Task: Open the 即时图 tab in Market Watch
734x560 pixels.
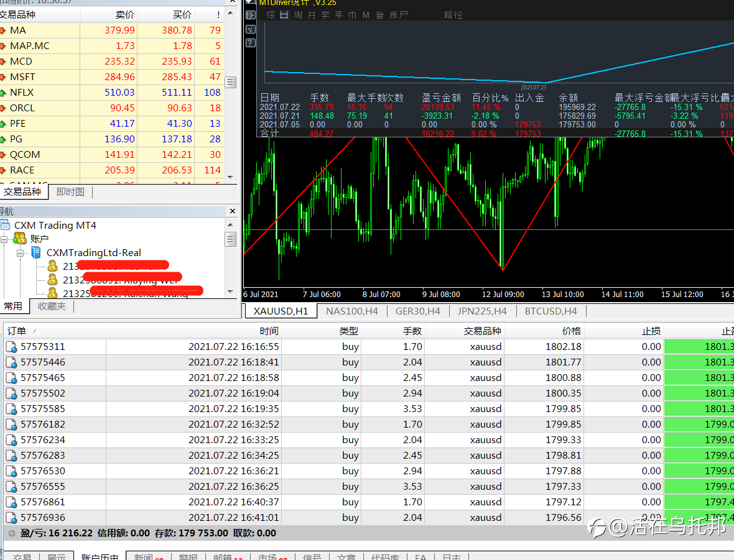Action: pos(70,192)
